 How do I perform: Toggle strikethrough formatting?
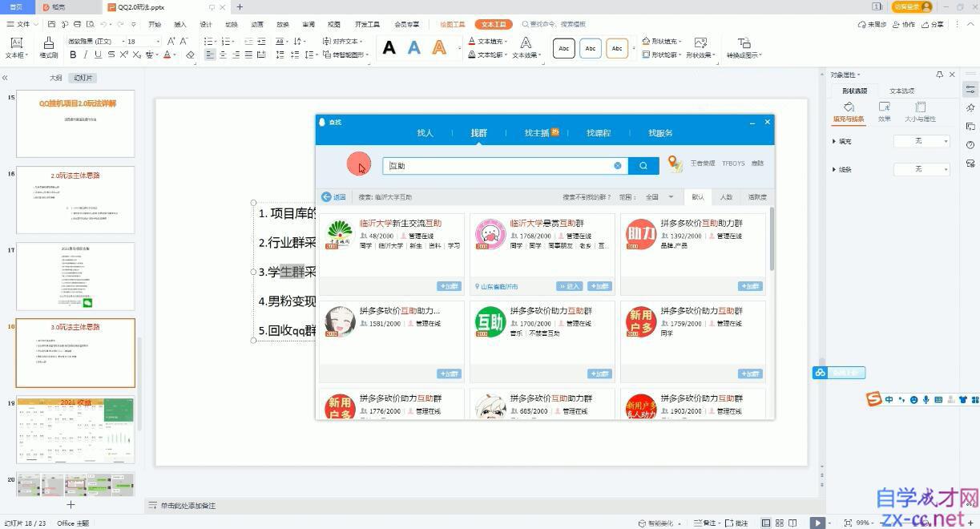coord(111,55)
